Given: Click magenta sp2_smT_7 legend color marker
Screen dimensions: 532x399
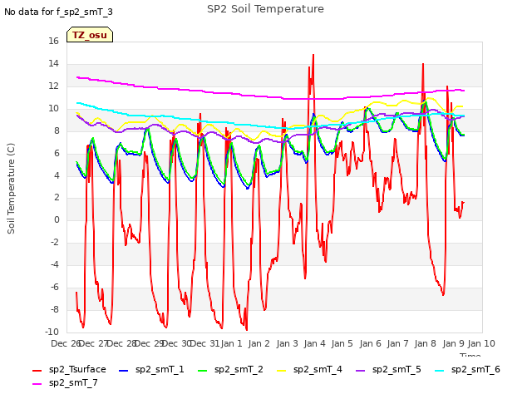Looking at the screenshot, I should [x=37, y=384].
